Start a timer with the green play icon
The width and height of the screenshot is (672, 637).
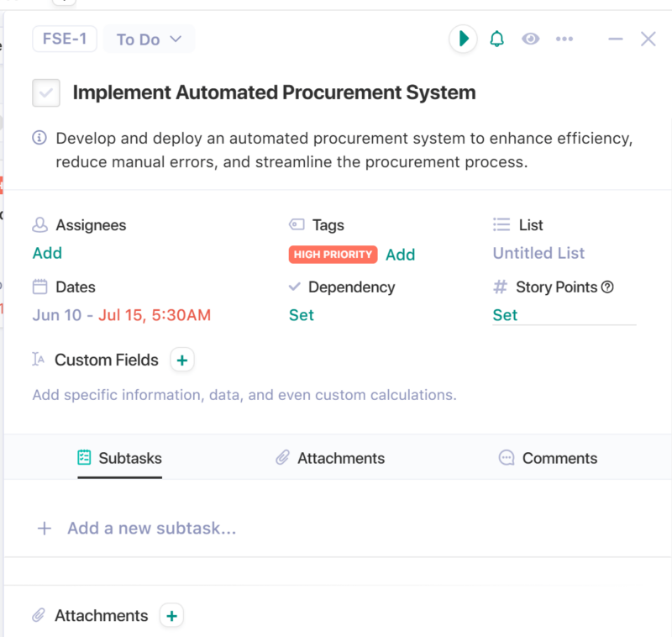463,39
